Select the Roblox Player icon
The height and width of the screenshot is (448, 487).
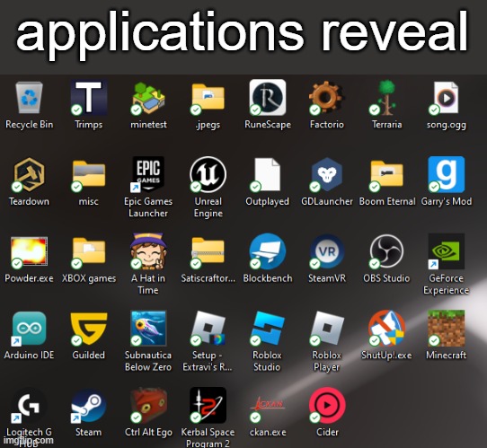click(327, 329)
